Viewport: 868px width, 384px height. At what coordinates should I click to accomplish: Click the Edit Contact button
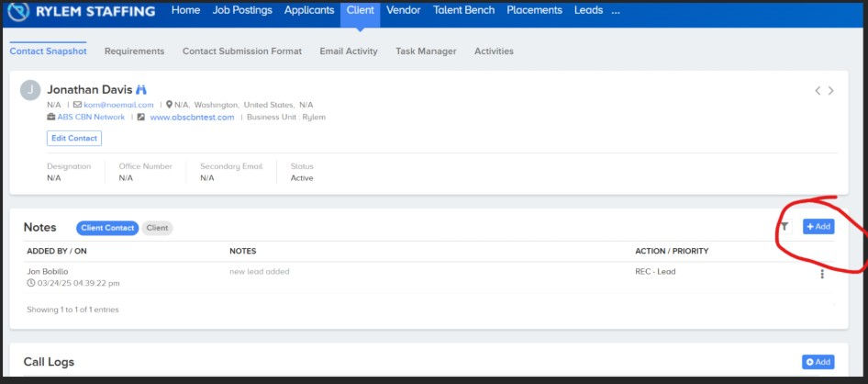(74, 139)
